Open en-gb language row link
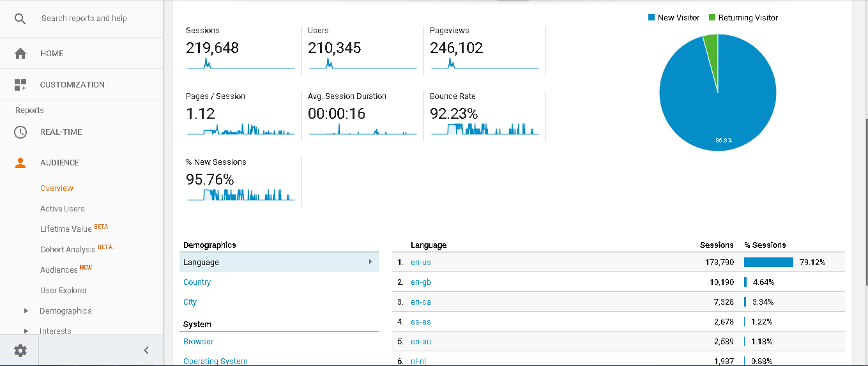 (x=421, y=282)
